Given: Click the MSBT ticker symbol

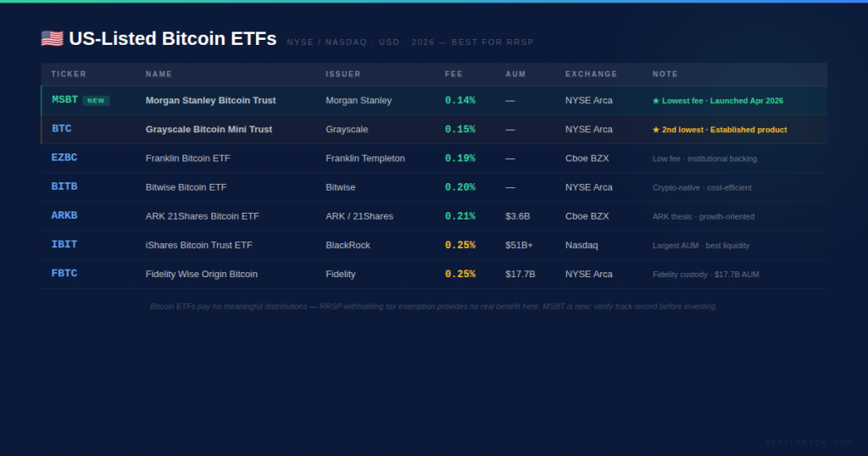Looking at the screenshot, I should pos(64,100).
